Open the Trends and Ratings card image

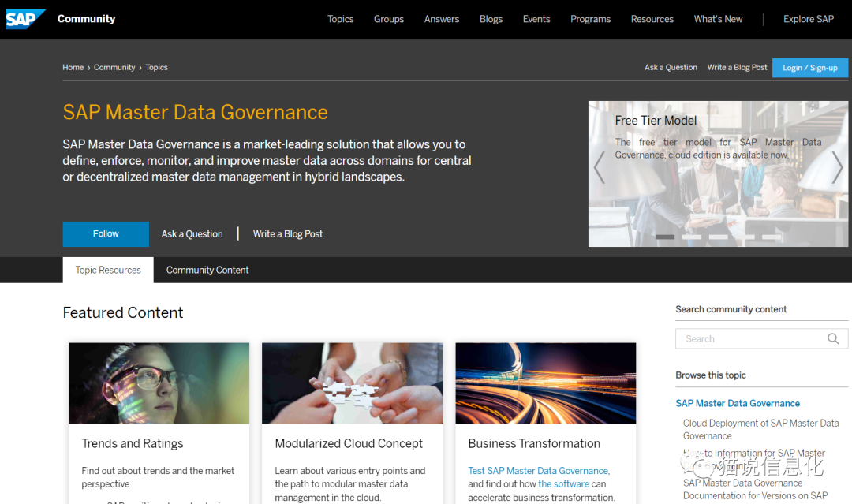159,383
